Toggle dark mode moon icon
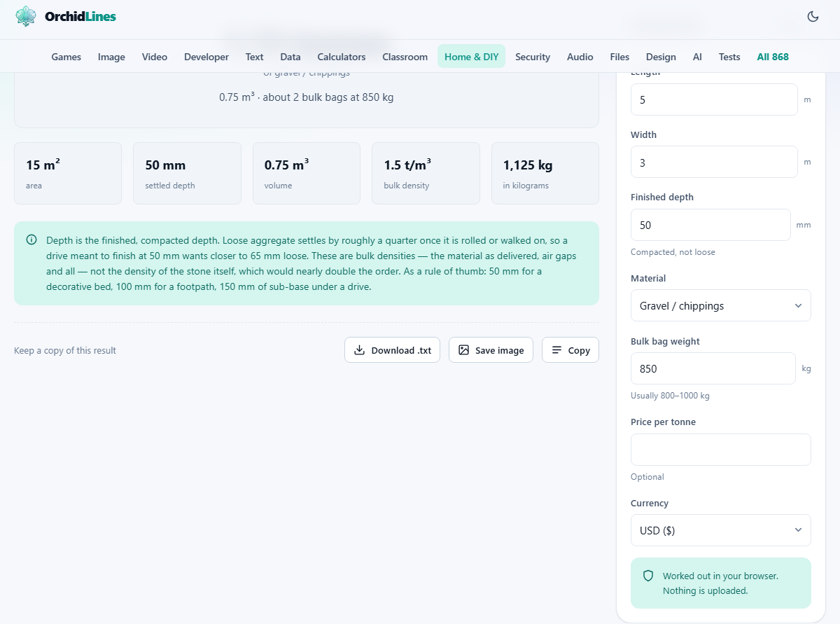Viewport: 840px width, 624px height. click(x=813, y=17)
